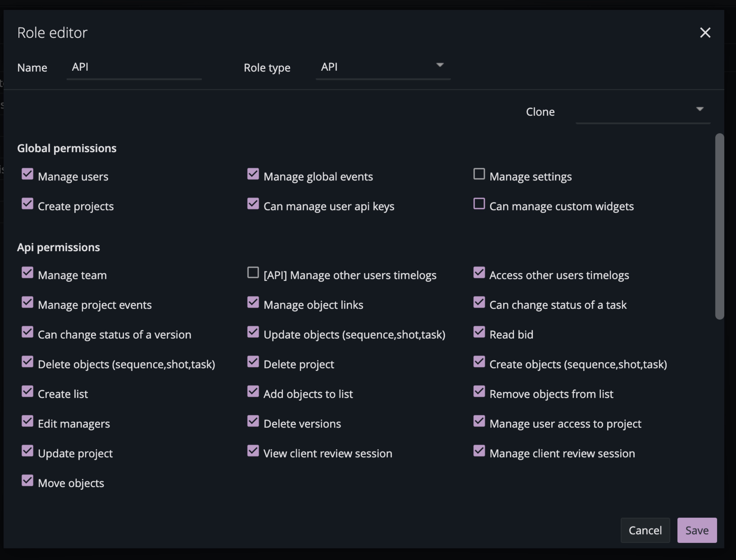The height and width of the screenshot is (560, 736).
Task: Toggle Create list permission
Action: [27, 391]
